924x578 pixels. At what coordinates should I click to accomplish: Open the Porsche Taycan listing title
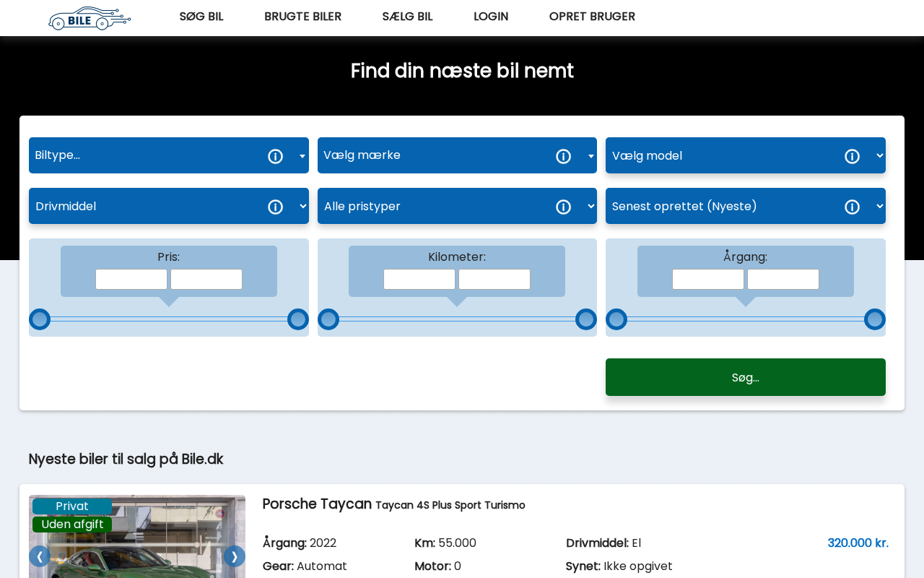pyautogui.click(x=393, y=504)
